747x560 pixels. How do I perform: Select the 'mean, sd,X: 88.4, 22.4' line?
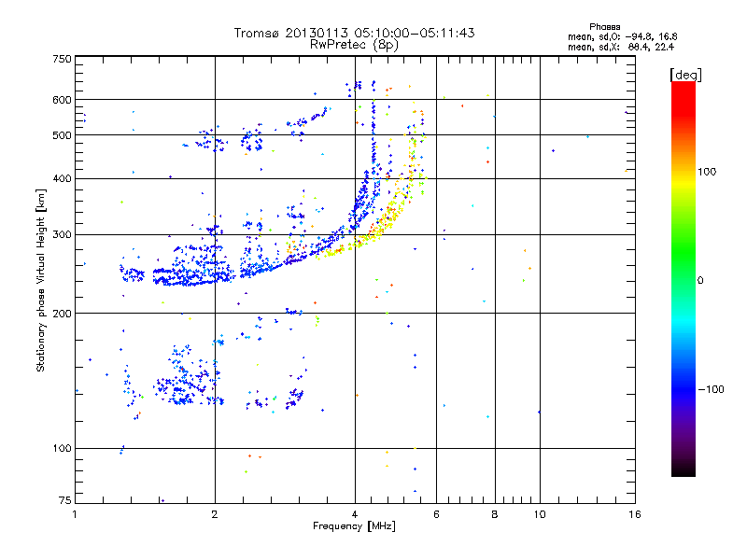pos(621,47)
